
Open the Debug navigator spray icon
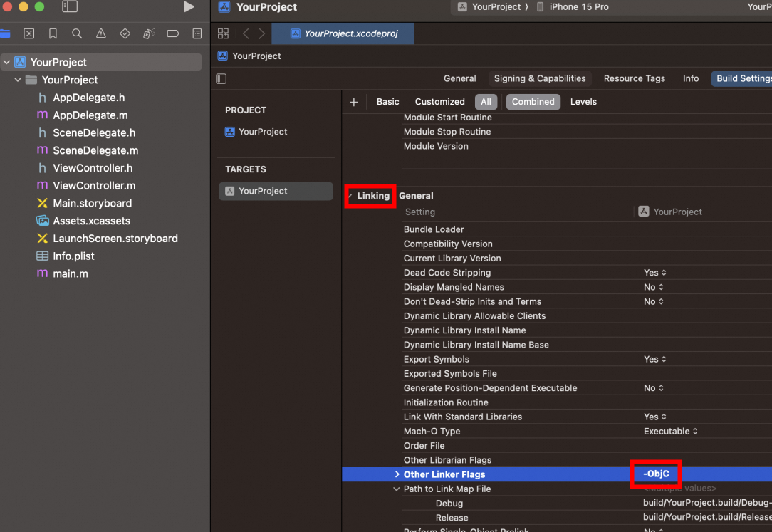coord(149,33)
